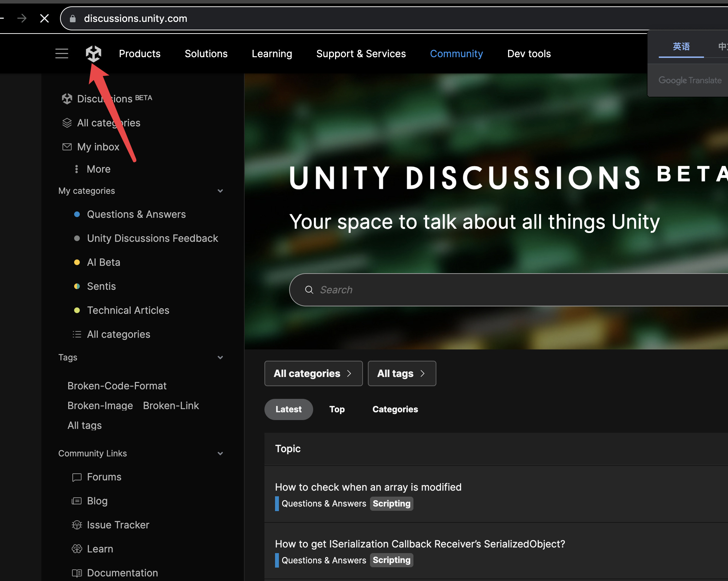728x581 pixels.
Task: Click the blue Questions & Answers category dot
Action: point(77,214)
